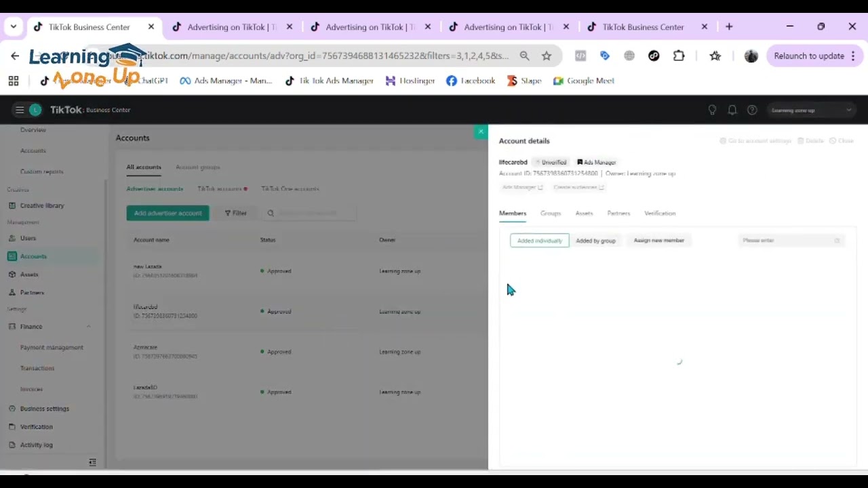The width and height of the screenshot is (868, 488).
Task: Open the Learning zone up account dropdown
Action: tap(811, 110)
